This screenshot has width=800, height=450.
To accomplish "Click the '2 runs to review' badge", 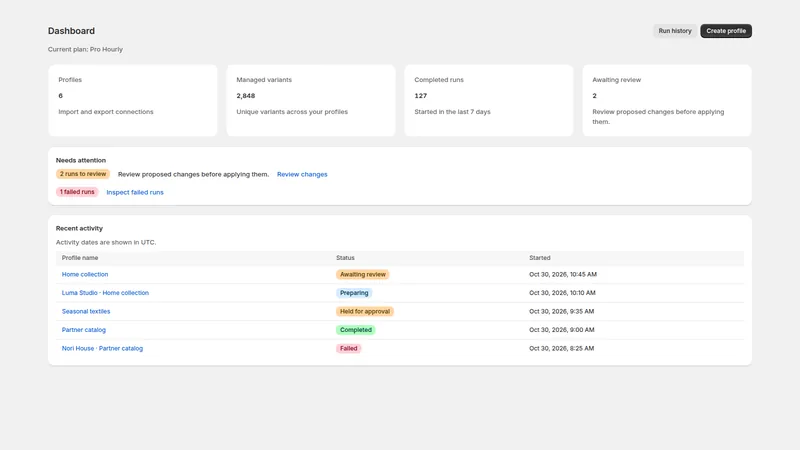I will click(83, 174).
